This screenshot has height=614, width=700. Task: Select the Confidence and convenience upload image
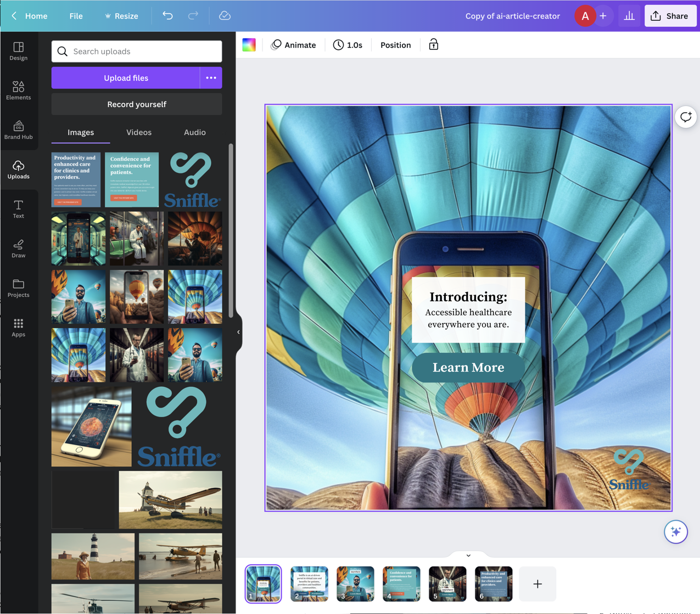(x=132, y=180)
